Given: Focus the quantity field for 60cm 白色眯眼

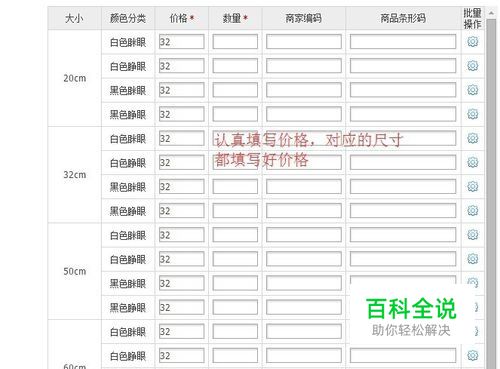Looking at the screenshot, I should click(x=235, y=331).
